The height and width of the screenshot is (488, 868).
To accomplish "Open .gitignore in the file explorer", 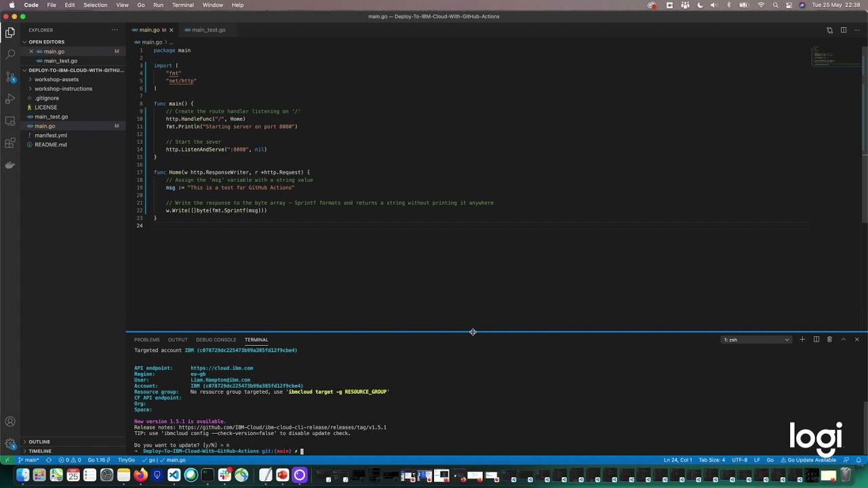I will (47, 98).
